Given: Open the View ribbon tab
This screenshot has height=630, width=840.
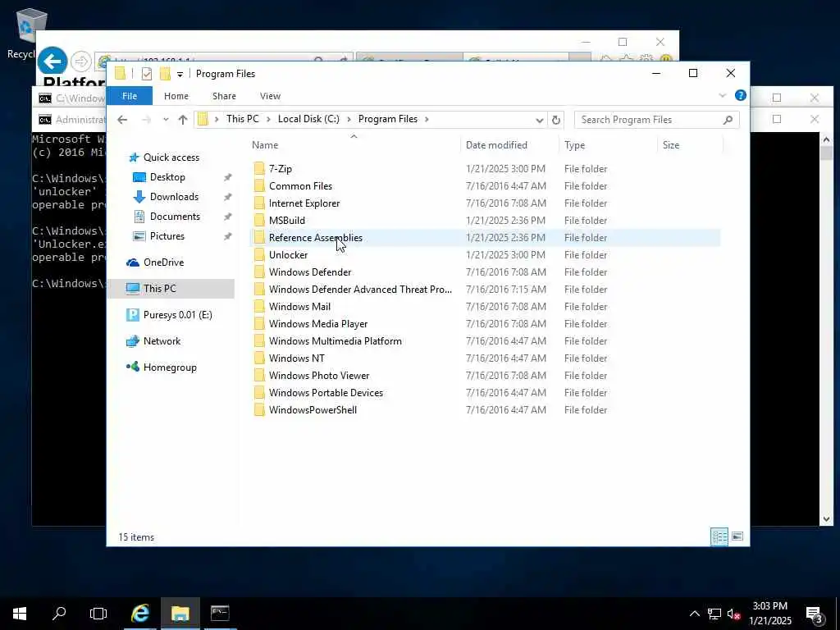Looking at the screenshot, I should pos(270,96).
